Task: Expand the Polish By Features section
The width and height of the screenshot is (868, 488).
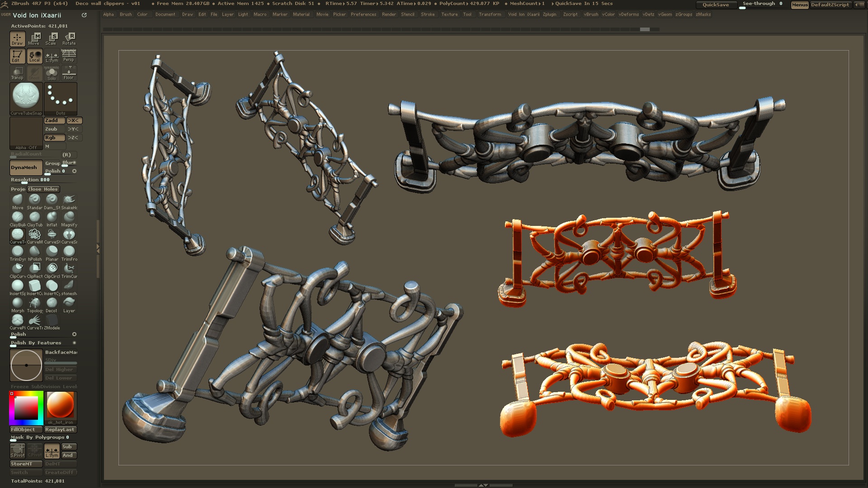Action: coord(37,343)
